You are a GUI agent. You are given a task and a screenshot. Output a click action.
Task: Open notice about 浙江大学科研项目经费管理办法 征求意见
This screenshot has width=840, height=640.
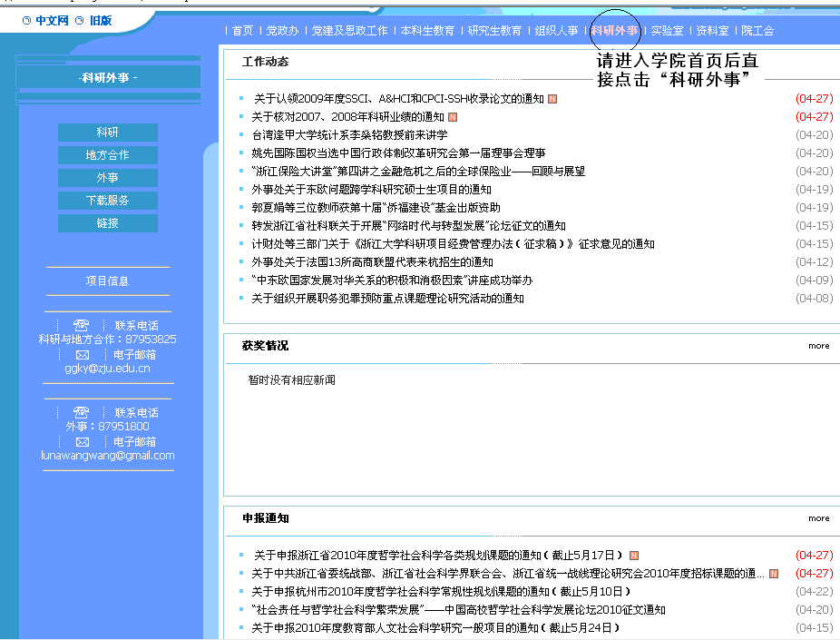click(454, 244)
